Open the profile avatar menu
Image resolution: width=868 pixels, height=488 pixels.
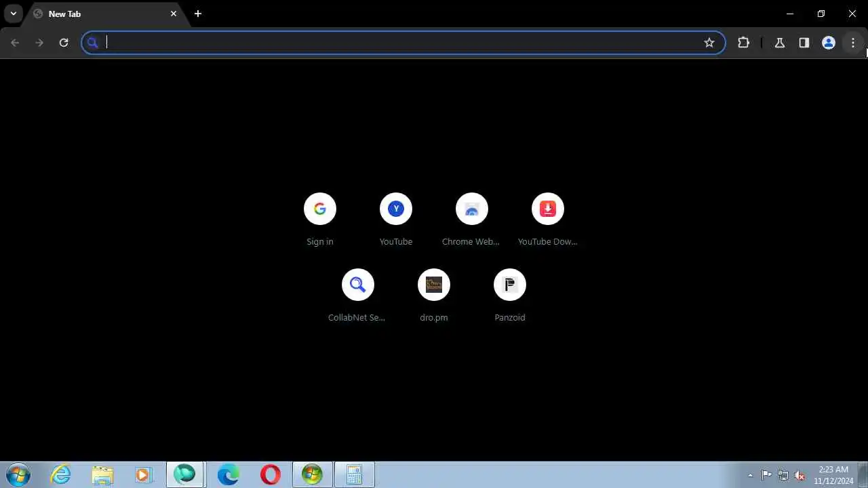tap(829, 43)
